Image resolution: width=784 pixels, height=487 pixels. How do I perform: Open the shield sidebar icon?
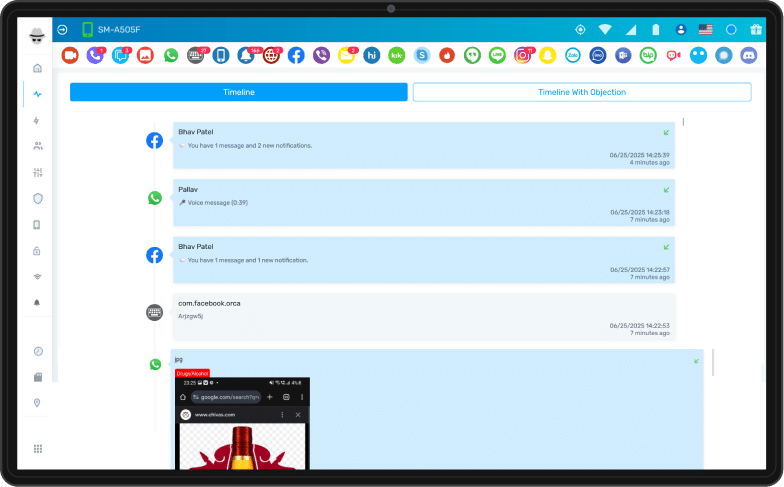click(x=38, y=198)
